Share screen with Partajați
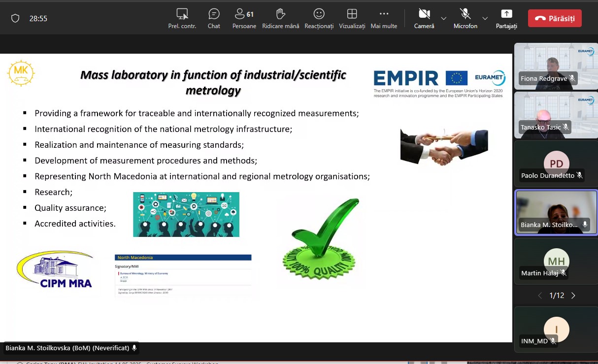This screenshot has width=598, height=364. coord(506,18)
